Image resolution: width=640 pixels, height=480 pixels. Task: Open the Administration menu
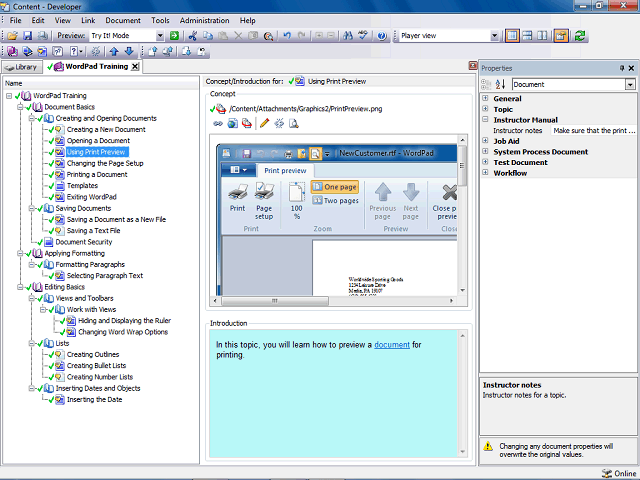point(204,20)
